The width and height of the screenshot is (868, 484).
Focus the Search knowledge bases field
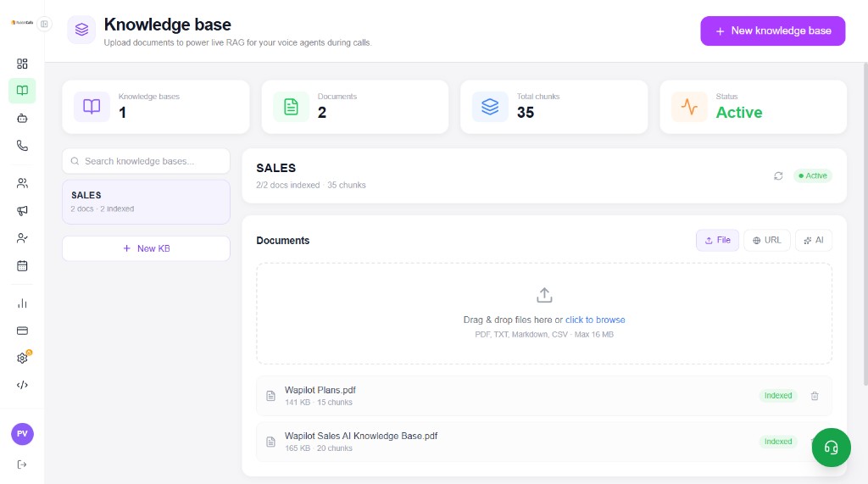(146, 161)
